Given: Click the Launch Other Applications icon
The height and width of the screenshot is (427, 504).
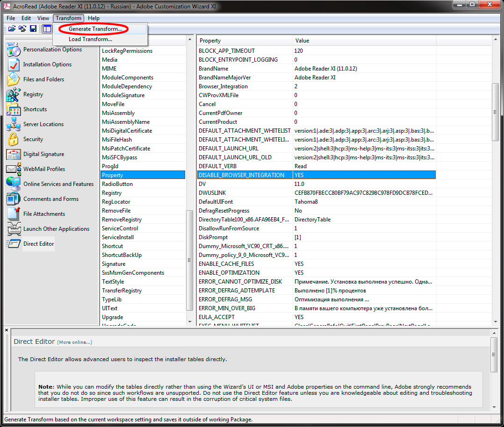Looking at the screenshot, I should pos(14,229).
